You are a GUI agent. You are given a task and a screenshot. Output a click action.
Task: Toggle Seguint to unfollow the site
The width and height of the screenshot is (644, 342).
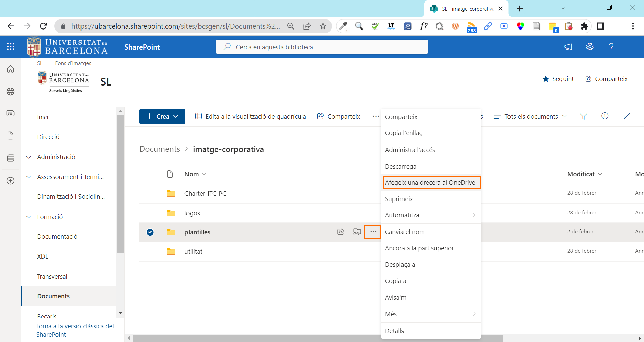point(558,79)
